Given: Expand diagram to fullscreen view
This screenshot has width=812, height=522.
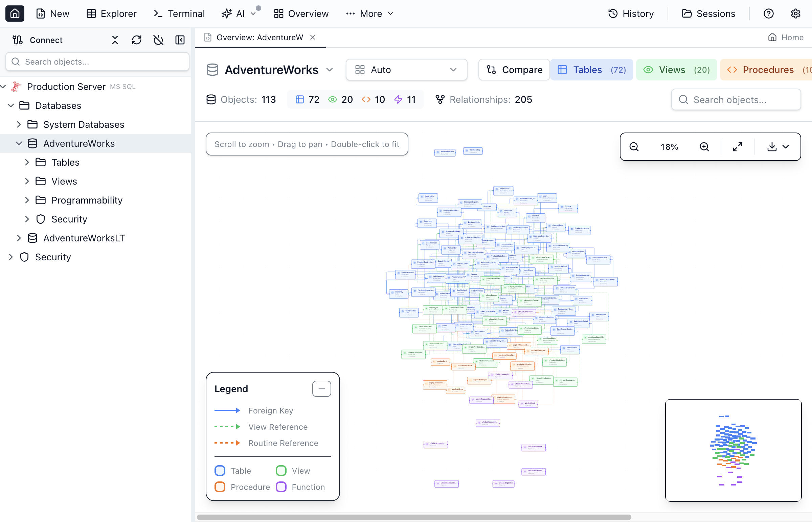Looking at the screenshot, I should point(737,147).
